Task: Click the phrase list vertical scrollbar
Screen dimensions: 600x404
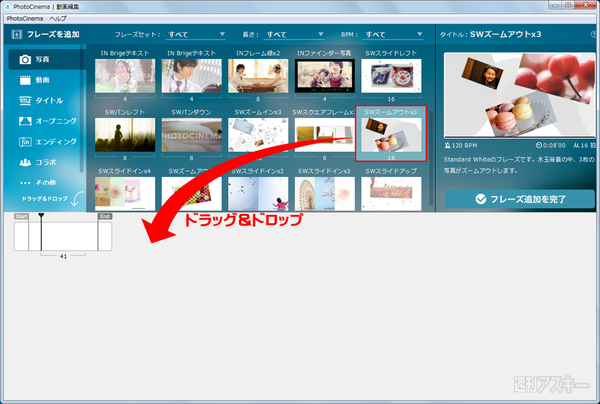Action: pyautogui.click(x=431, y=158)
